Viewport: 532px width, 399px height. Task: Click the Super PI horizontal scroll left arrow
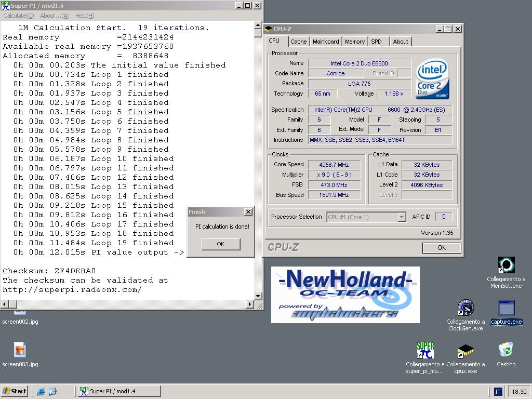coord(5,304)
